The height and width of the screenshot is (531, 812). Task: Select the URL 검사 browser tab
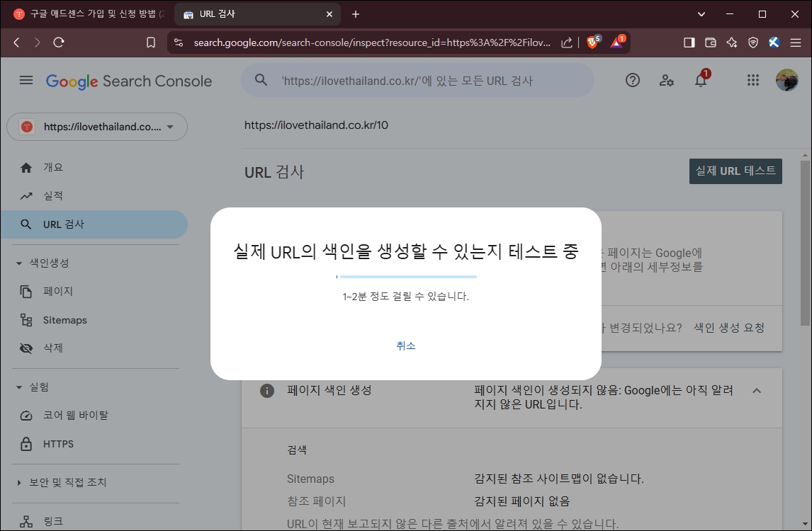(257, 14)
